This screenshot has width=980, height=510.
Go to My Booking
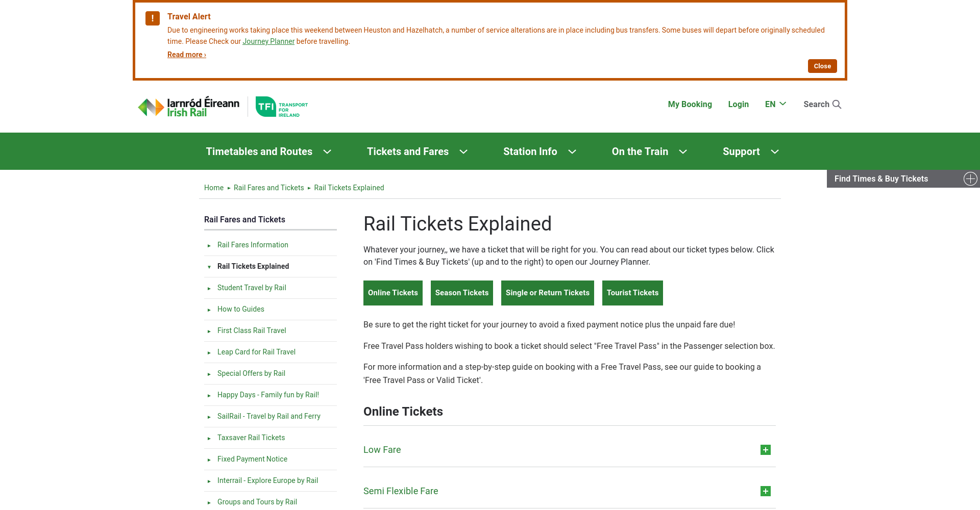pos(690,104)
